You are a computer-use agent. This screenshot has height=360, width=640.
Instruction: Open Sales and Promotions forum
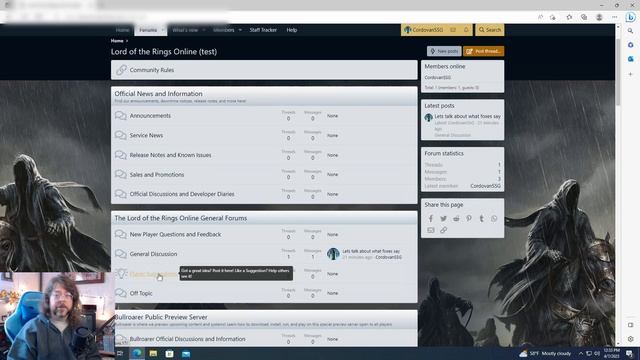click(x=157, y=174)
